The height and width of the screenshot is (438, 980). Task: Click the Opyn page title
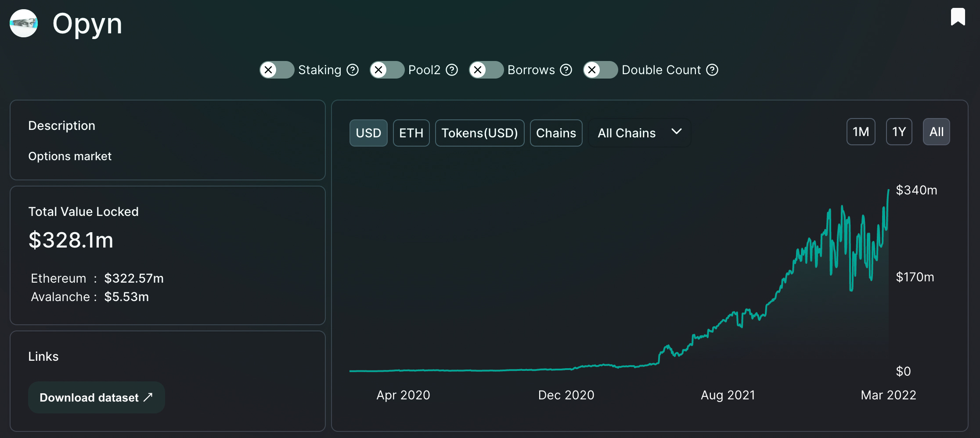coord(87,24)
